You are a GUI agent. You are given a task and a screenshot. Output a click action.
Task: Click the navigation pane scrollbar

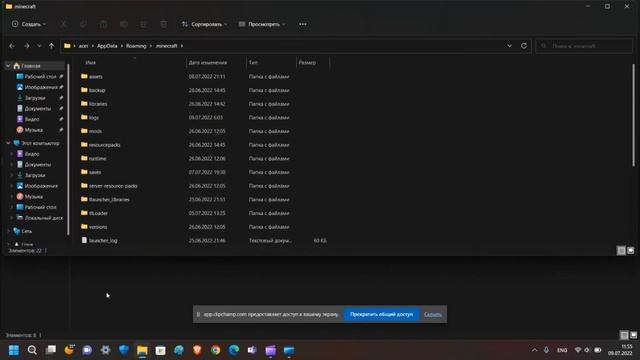(x=68, y=149)
